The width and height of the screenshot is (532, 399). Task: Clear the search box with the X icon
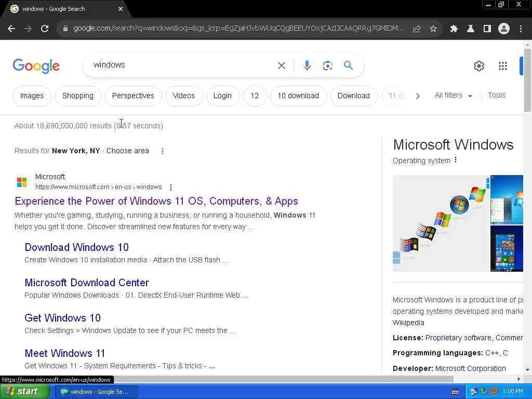click(x=282, y=65)
